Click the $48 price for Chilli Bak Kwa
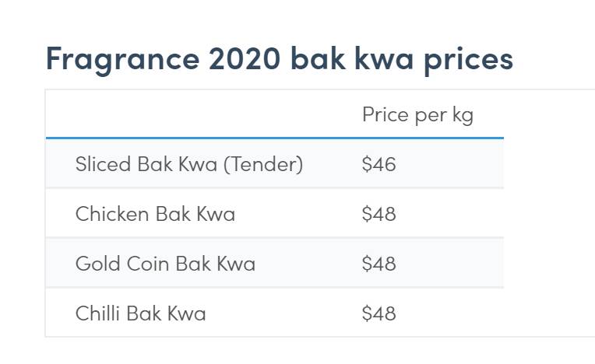Image resolution: width=595 pixels, height=364 pixels. click(379, 313)
